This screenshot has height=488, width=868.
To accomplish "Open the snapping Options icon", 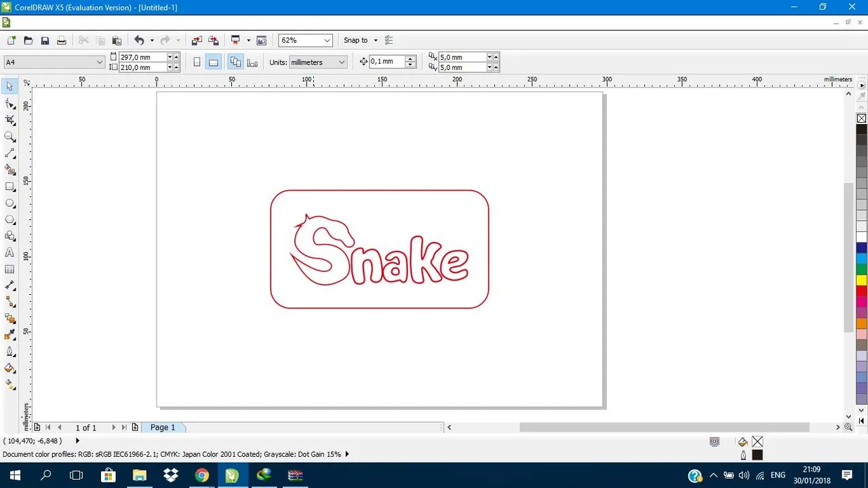I will point(389,41).
